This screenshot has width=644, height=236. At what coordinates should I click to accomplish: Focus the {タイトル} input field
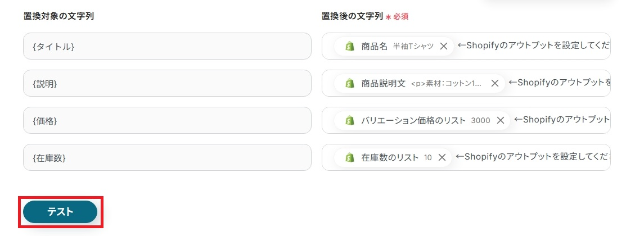click(x=167, y=46)
